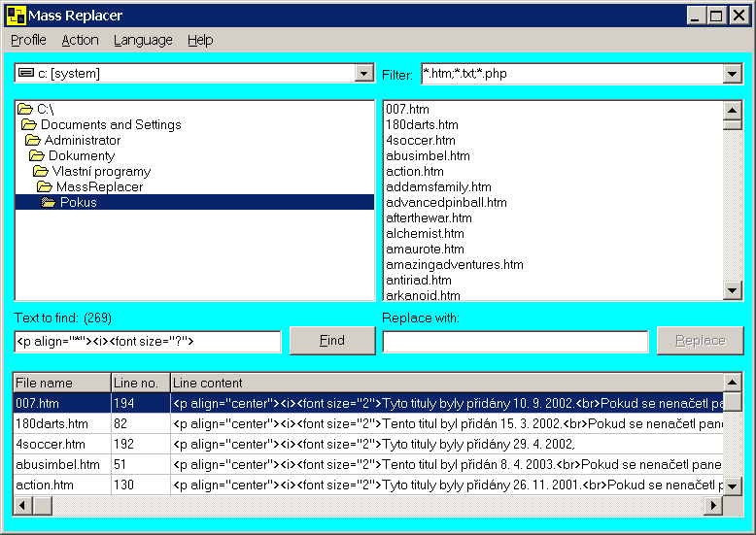Expand the Filter combo box list
This screenshot has width=756, height=535.
[x=733, y=74]
